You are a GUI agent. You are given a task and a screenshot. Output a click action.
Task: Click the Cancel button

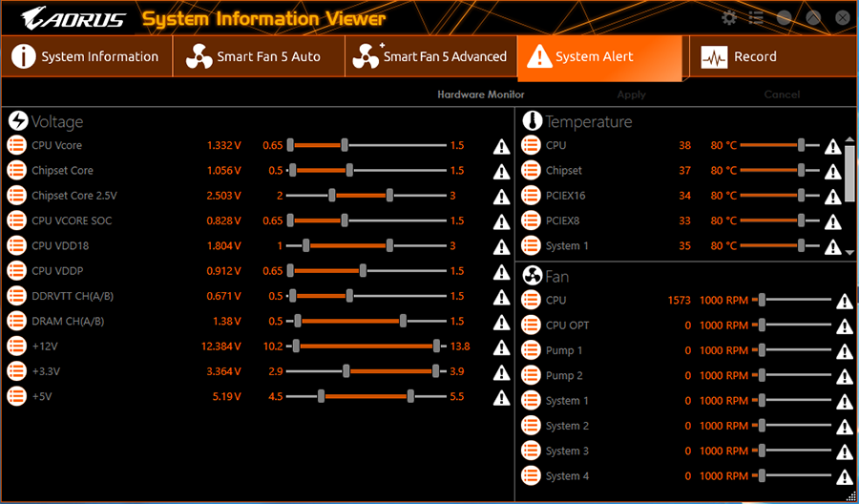coord(782,94)
